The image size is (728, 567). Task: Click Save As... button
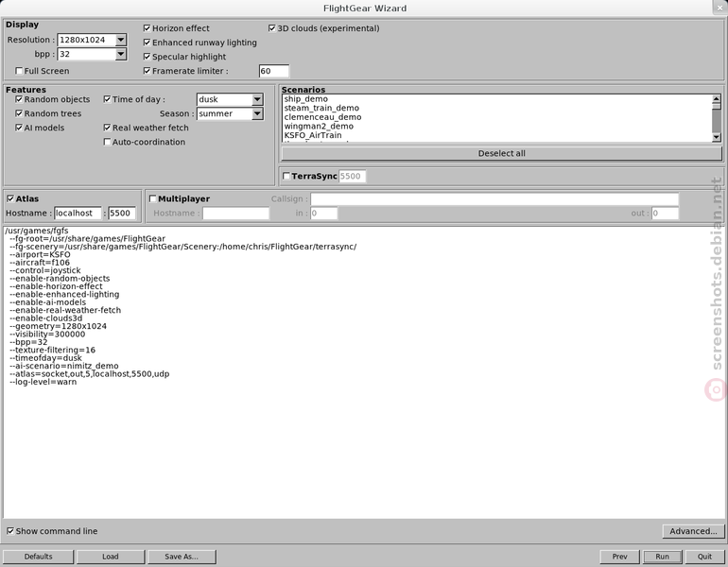click(x=182, y=557)
